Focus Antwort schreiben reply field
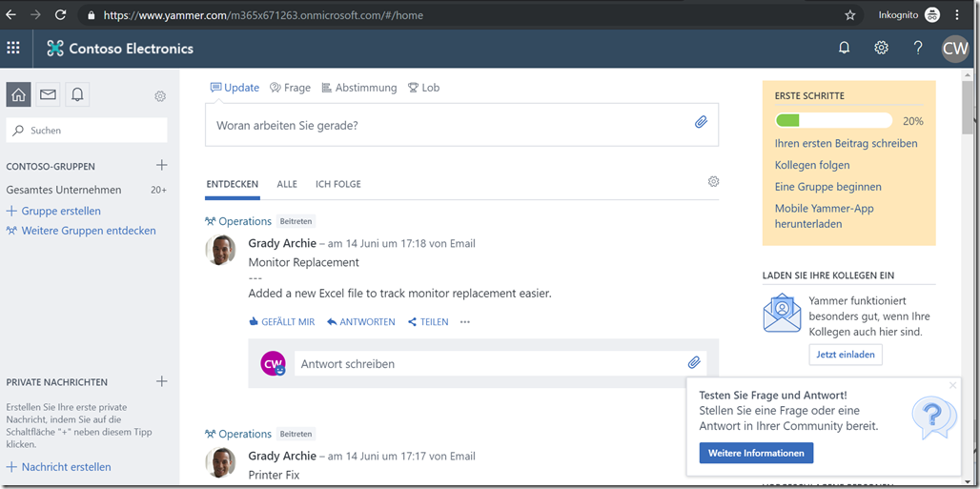Image resolution: width=980 pixels, height=489 pixels. coord(500,363)
